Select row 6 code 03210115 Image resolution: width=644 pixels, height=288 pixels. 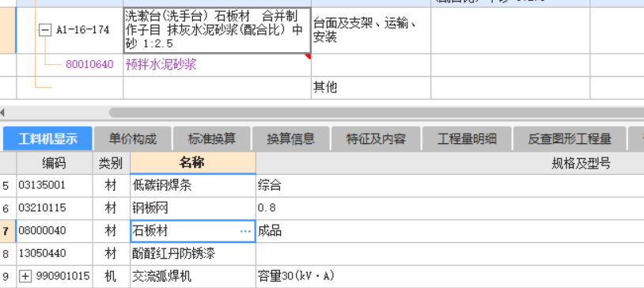(x=55, y=208)
